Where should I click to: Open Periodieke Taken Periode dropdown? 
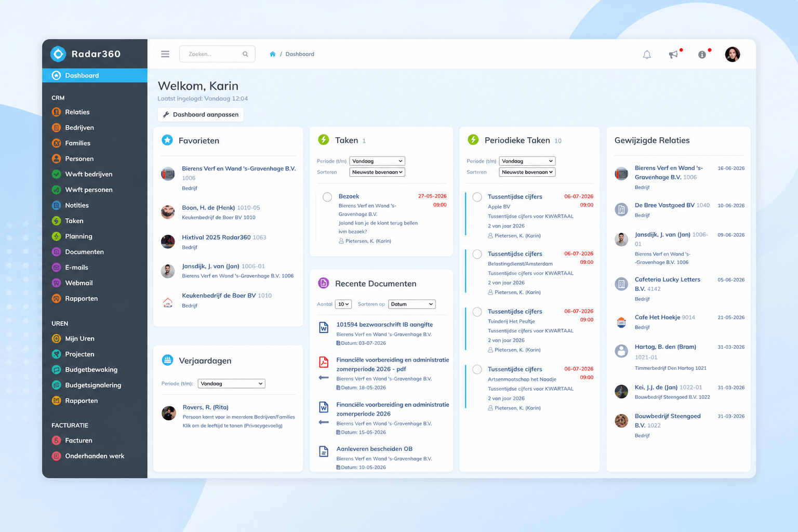tap(527, 161)
